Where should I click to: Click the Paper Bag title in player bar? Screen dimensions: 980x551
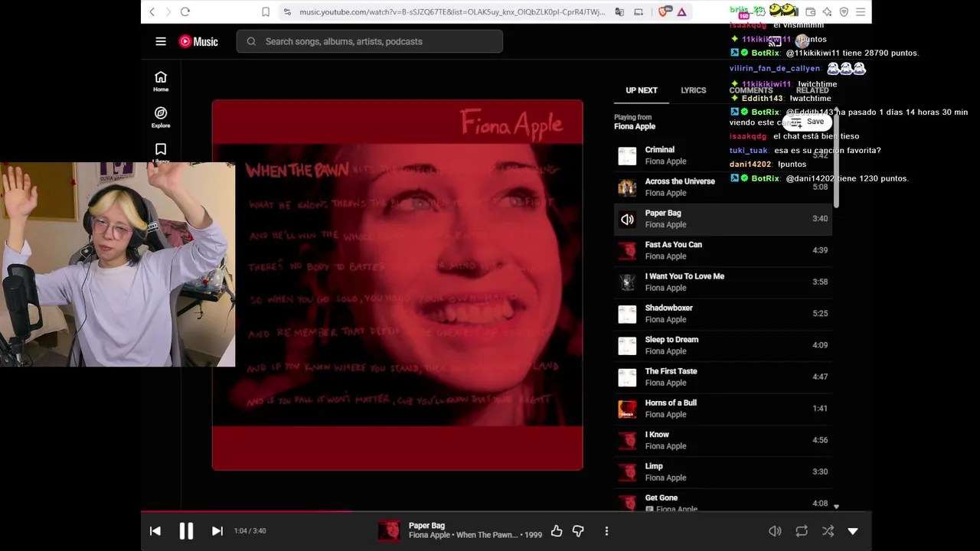point(426,526)
